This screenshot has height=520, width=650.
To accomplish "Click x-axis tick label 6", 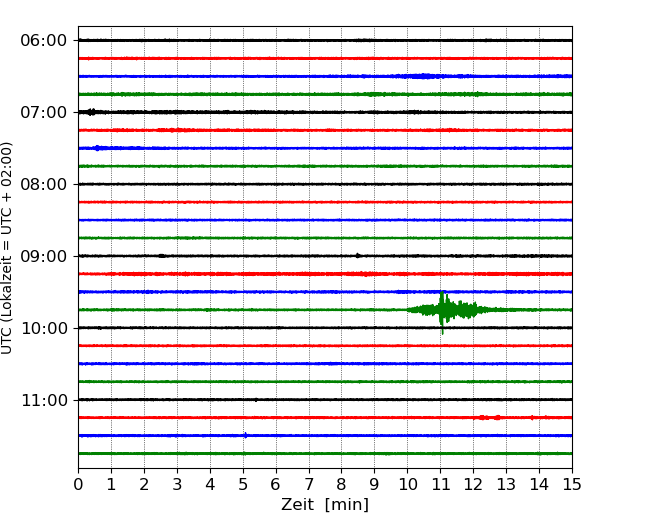I will tap(276, 484).
